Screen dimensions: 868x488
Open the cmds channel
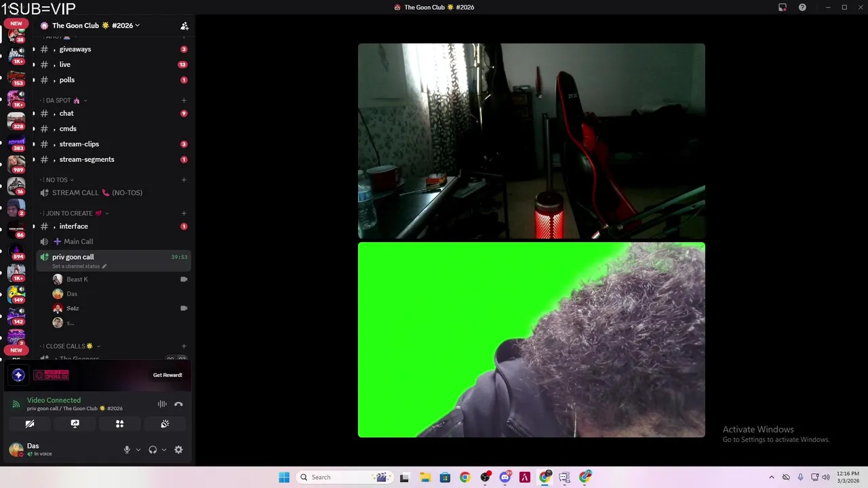pyautogui.click(x=113, y=129)
